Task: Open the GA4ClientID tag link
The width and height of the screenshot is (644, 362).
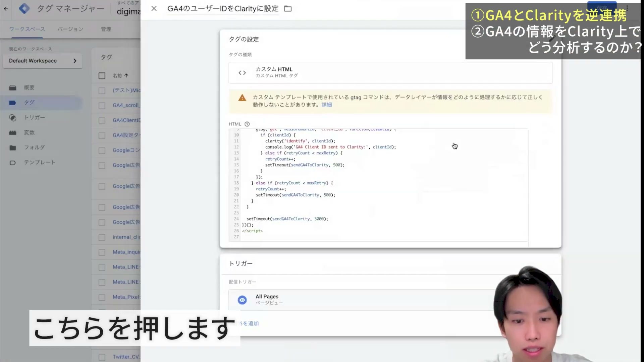Action: [x=126, y=120]
